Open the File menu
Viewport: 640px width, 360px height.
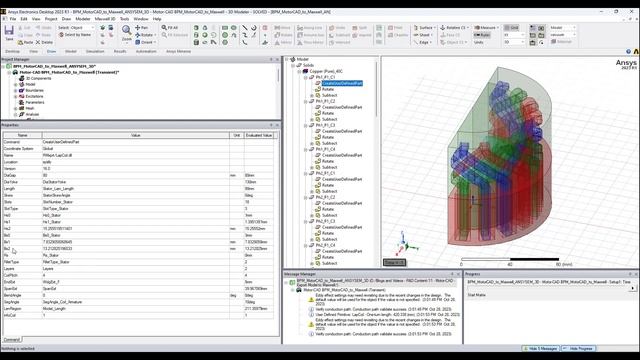click(13, 19)
